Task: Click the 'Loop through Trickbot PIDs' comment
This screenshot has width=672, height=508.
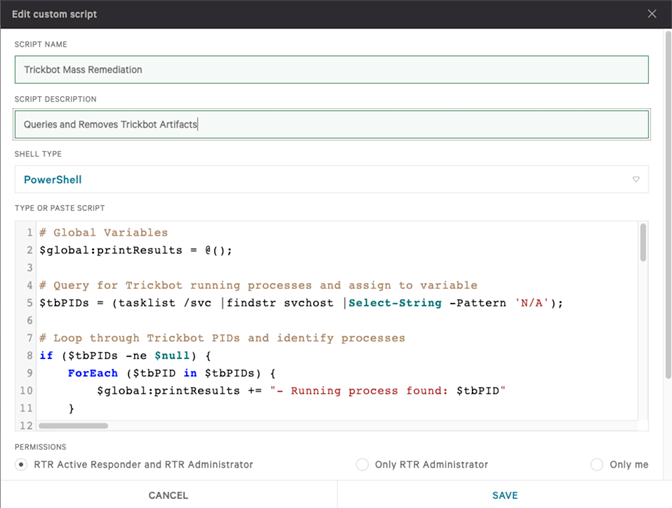Action: click(222, 338)
